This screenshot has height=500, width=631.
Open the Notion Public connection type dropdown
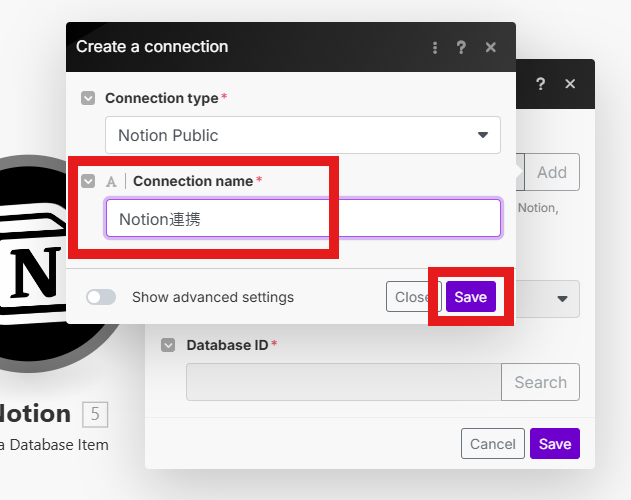tap(303, 135)
